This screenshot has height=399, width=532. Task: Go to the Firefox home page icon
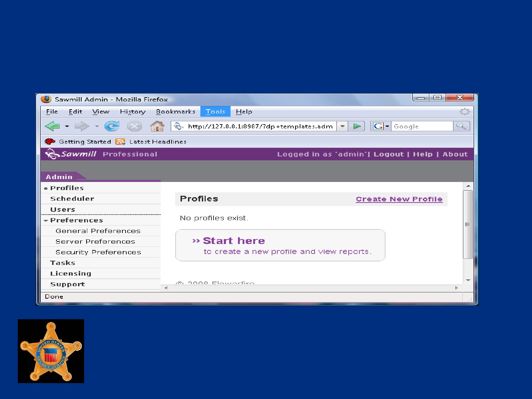[157, 126]
